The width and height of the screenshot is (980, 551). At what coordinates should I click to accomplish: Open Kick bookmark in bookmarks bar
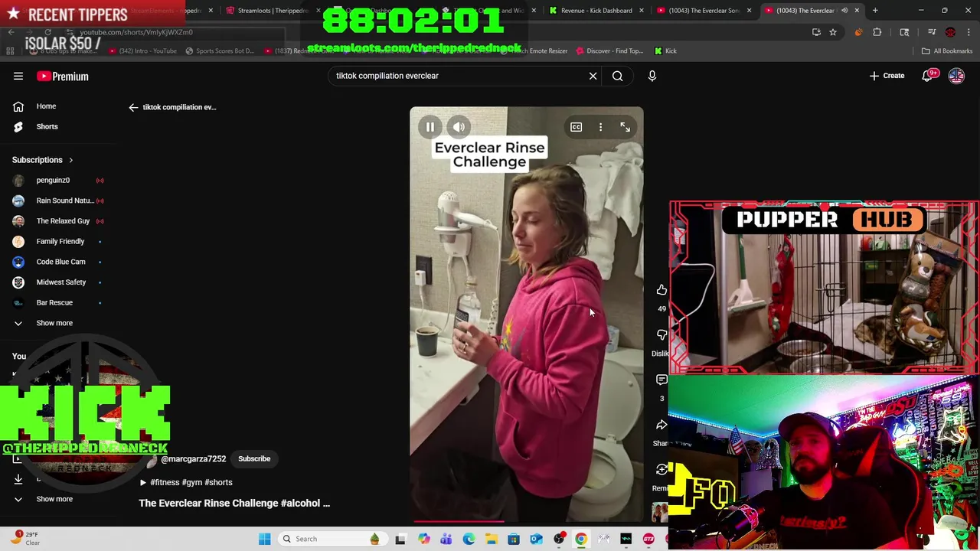click(x=665, y=51)
